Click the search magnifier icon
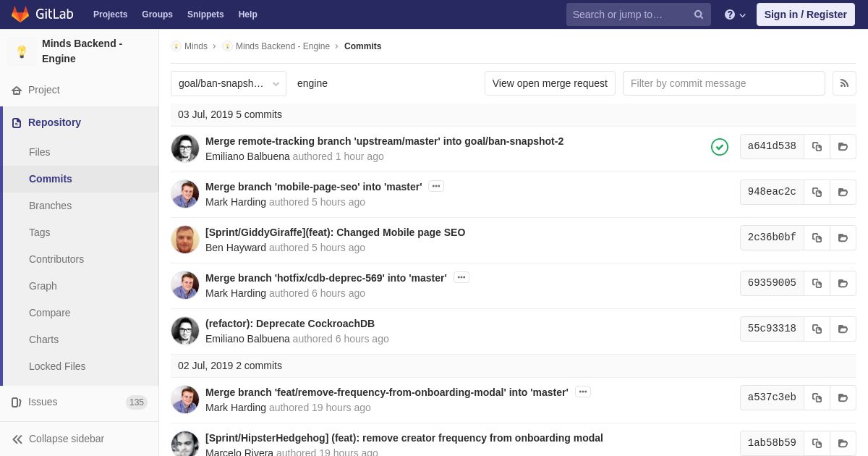 click(698, 14)
